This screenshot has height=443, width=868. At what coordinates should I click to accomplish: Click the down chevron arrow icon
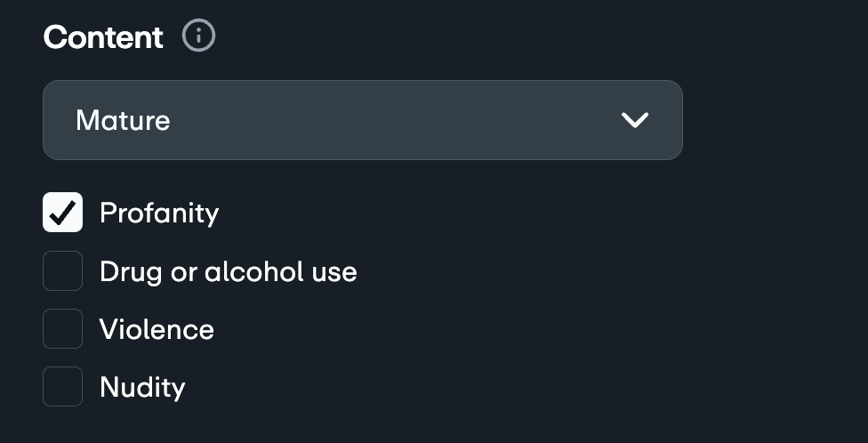coord(635,120)
